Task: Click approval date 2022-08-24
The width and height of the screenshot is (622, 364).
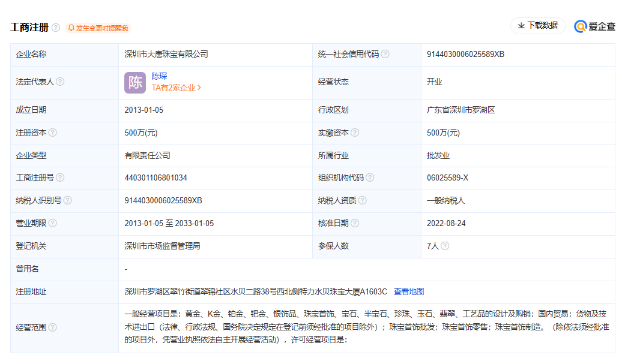Action: click(x=446, y=224)
